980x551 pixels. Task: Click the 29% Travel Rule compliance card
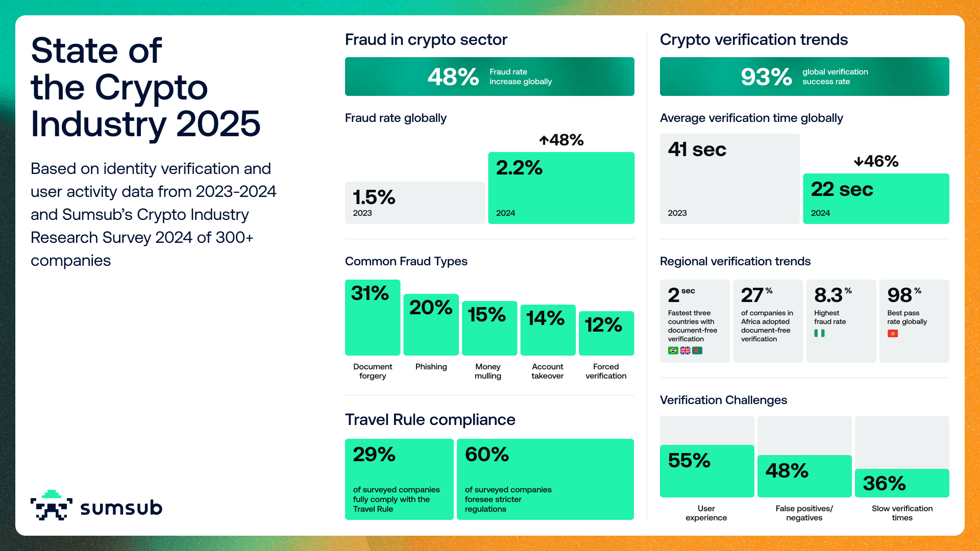pyautogui.click(x=399, y=479)
